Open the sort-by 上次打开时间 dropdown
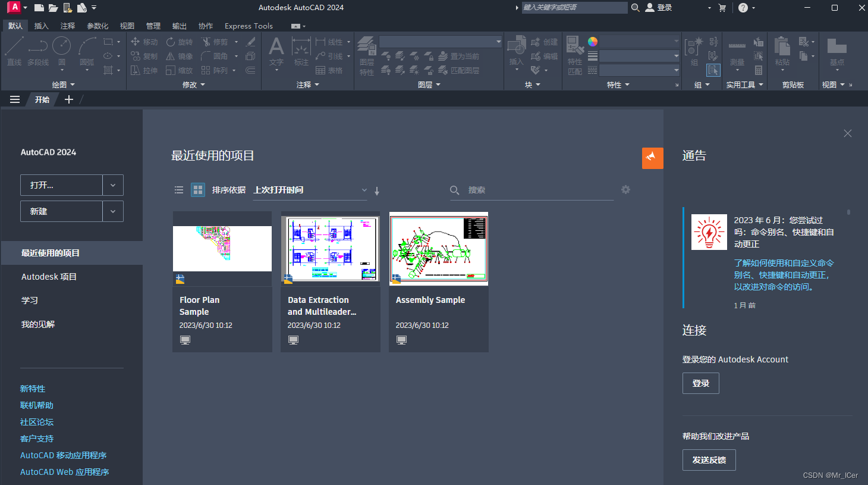The height and width of the screenshot is (485, 868). coord(310,190)
